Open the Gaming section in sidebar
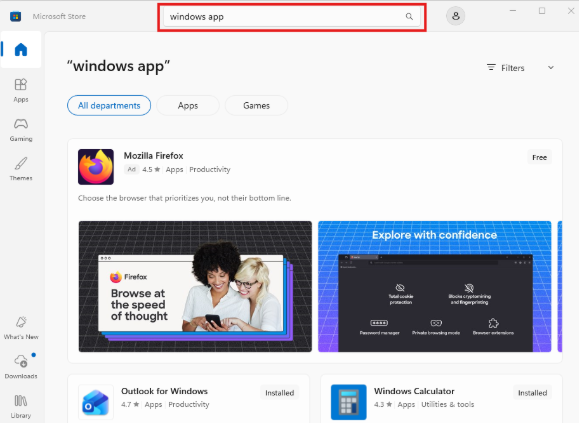The width and height of the screenshot is (579, 423). 21,130
